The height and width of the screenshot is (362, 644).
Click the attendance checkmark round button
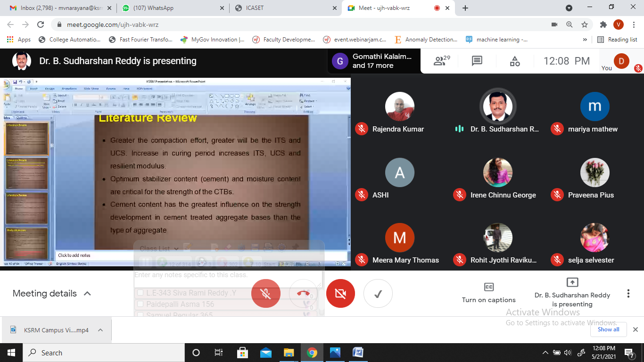click(x=378, y=293)
